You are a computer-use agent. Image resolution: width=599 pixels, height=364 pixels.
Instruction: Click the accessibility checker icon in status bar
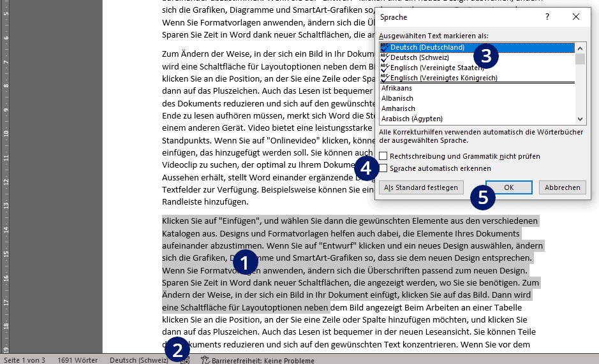click(205, 360)
